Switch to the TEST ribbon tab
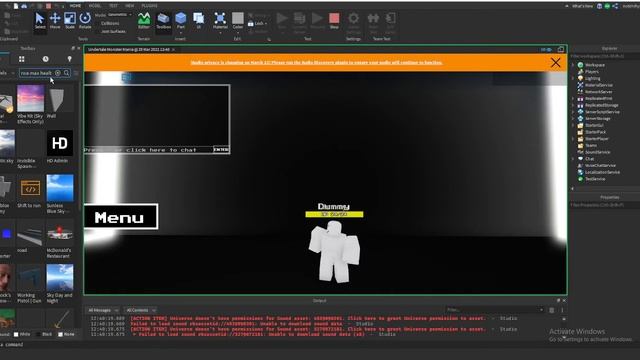 (x=113, y=6)
